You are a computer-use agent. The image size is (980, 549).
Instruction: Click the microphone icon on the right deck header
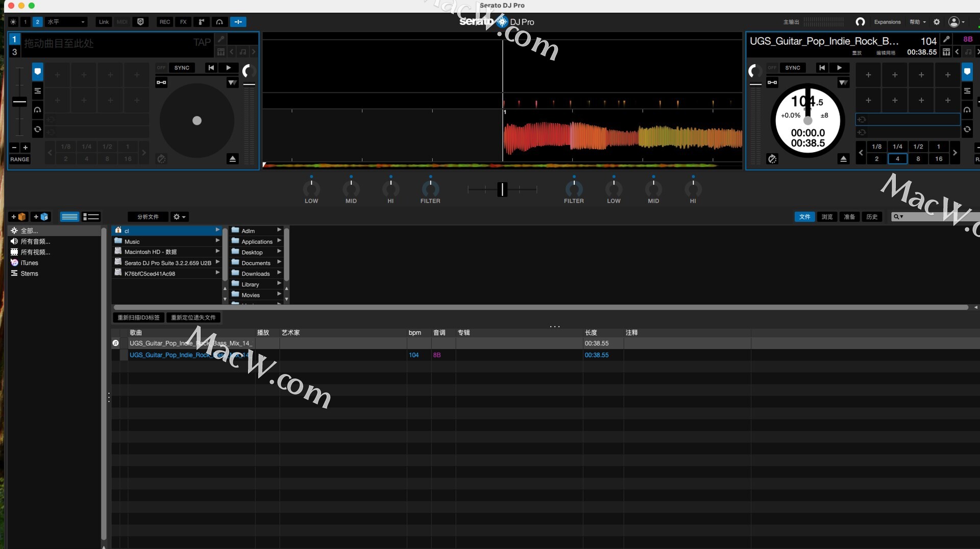tap(946, 39)
